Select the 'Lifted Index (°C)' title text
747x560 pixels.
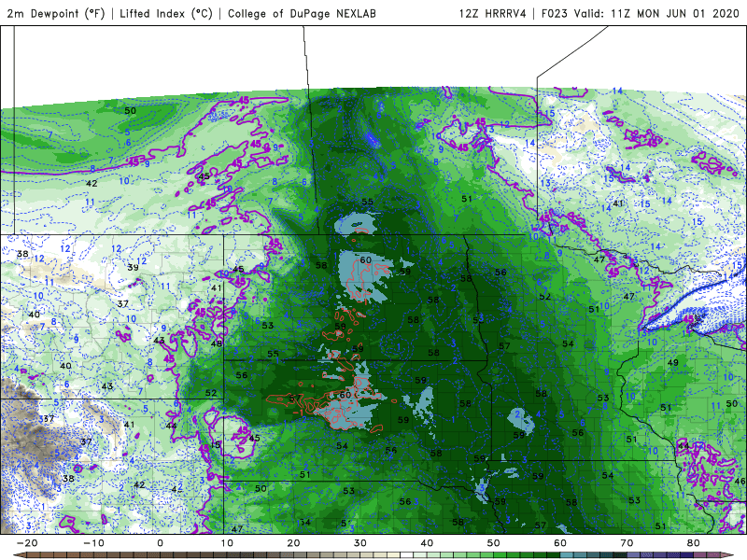point(166,13)
